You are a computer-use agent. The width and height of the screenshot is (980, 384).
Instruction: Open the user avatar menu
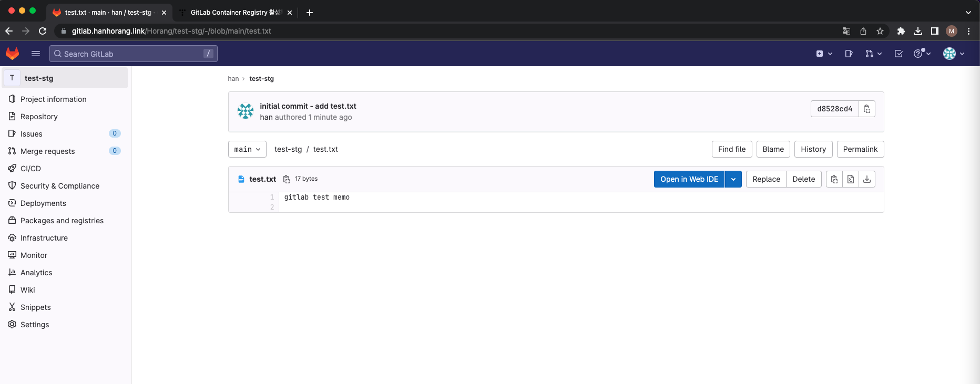click(954, 54)
